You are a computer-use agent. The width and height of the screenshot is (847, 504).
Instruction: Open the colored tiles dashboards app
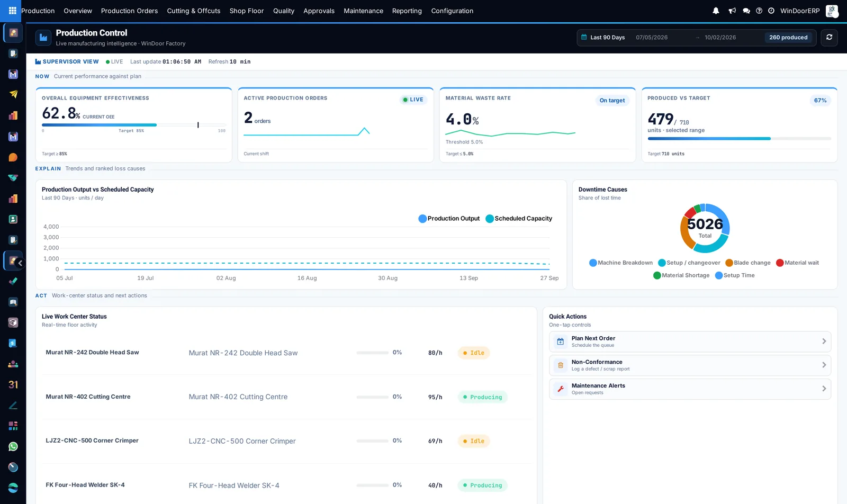pyautogui.click(x=13, y=426)
